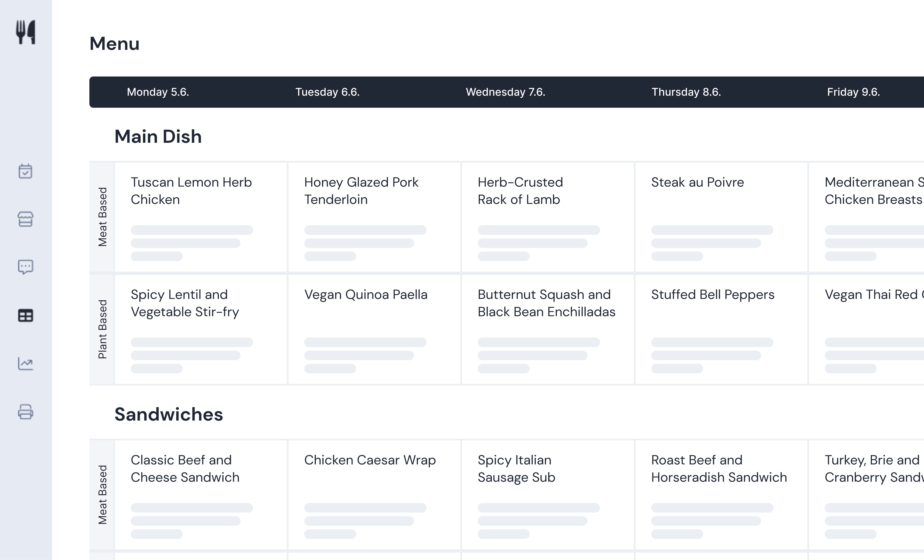This screenshot has height=560, width=924.
Task: Click the fork and knife logo
Action: tap(25, 32)
